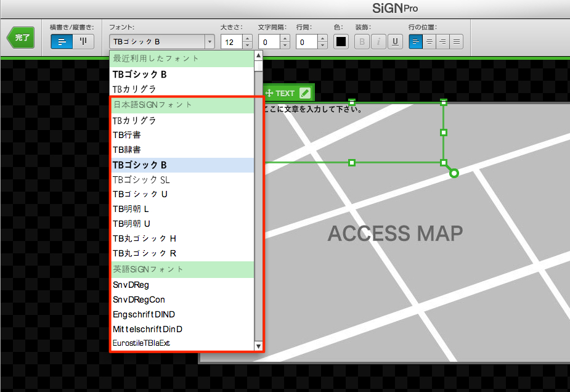Justify text alignment icon
Image resolution: width=570 pixels, height=392 pixels.
pos(456,42)
